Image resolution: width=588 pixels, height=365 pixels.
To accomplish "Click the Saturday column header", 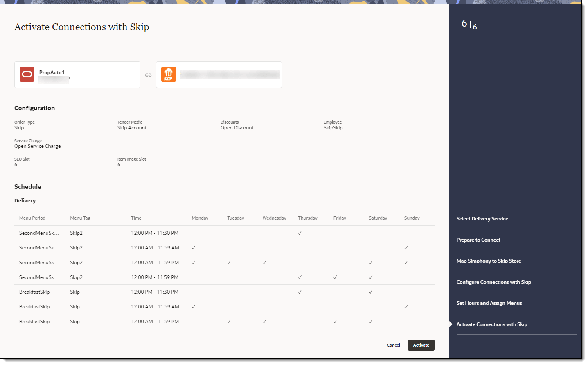I will point(378,218).
